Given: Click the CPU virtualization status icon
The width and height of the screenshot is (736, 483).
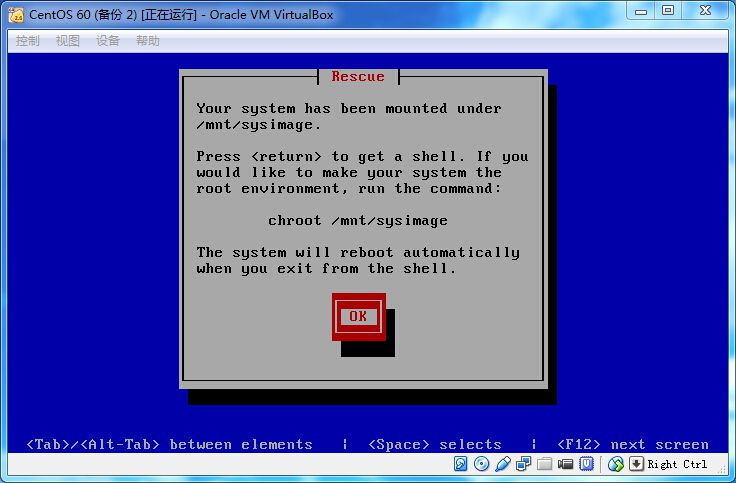Looking at the screenshot, I should pos(587,464).
